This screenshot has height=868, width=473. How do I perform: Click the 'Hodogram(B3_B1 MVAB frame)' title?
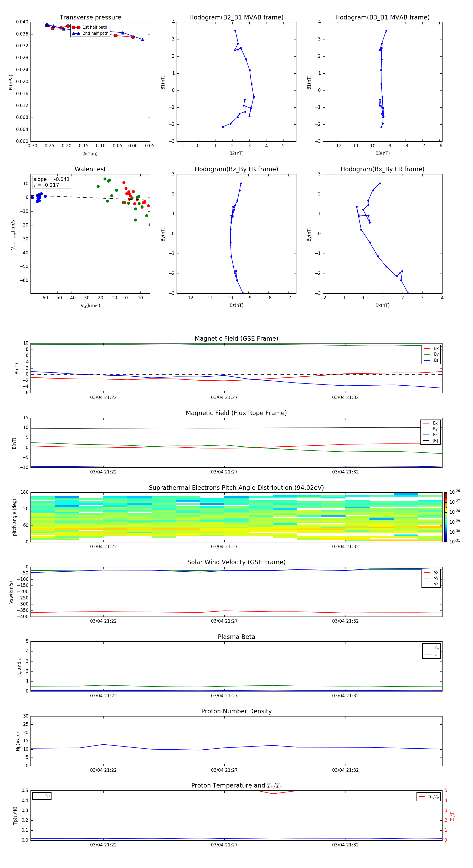[x=382, y=18]
